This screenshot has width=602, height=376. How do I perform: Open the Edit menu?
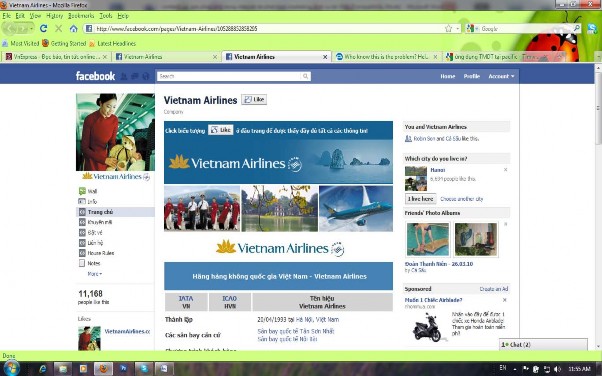20,16
